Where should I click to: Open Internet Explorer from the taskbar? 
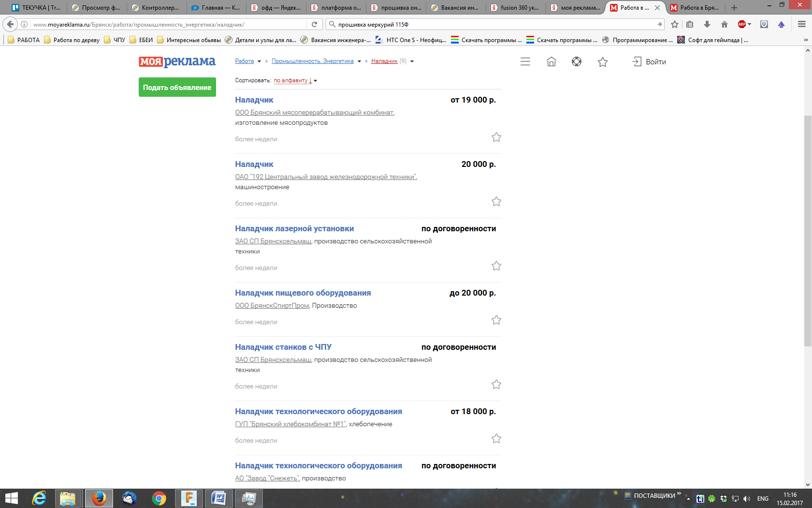(x=39, y=498)
